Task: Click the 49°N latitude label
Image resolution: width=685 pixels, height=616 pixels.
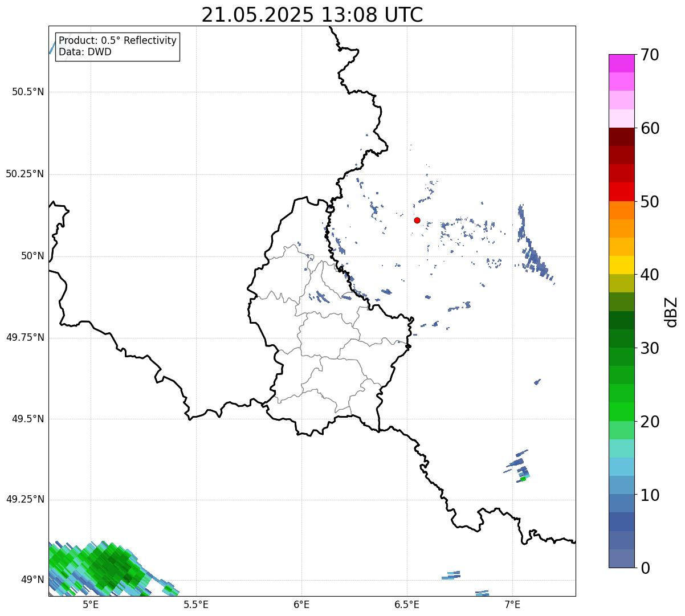Action: tap(31, 580)
